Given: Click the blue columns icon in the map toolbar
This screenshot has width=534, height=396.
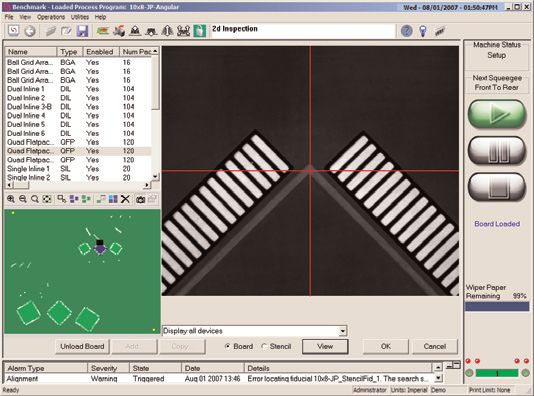Looking at the screenshot, I should [113, 199].
